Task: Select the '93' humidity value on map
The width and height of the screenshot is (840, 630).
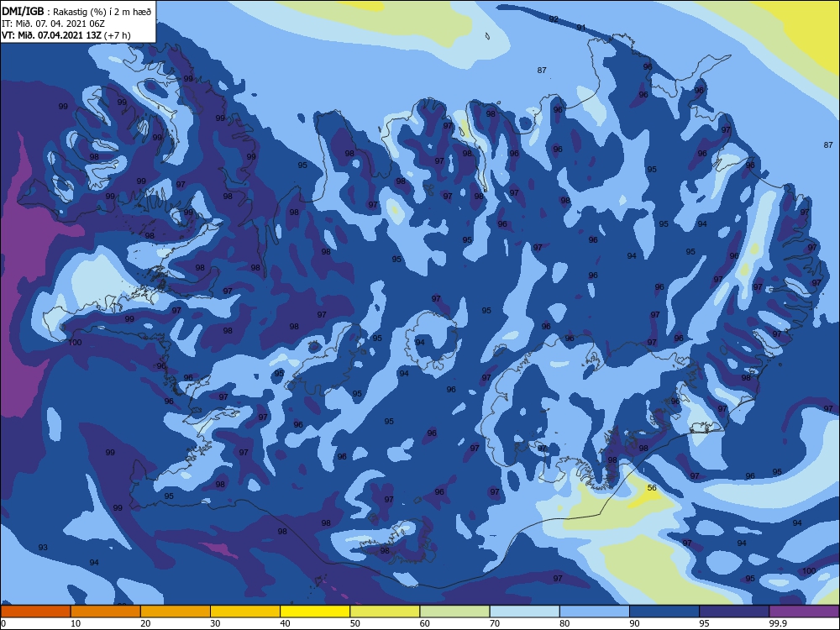Action: 43,547
